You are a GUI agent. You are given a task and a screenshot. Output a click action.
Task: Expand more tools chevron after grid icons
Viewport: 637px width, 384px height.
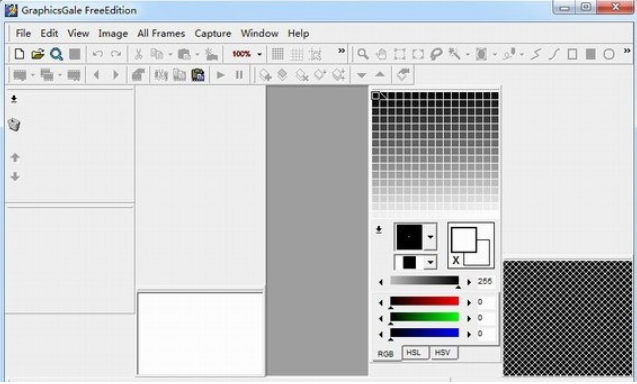[342, 51]
